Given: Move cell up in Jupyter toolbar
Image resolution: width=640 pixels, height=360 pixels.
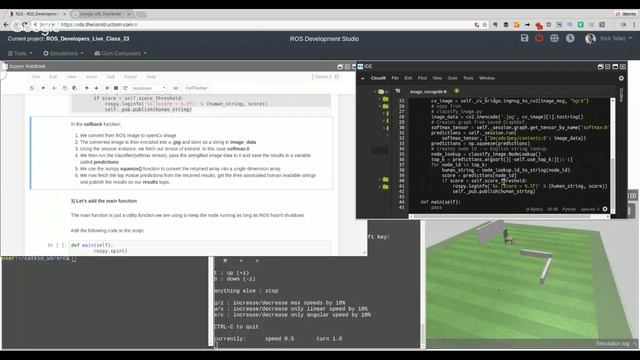Looking at the screenshot, I should coord(87,88).
